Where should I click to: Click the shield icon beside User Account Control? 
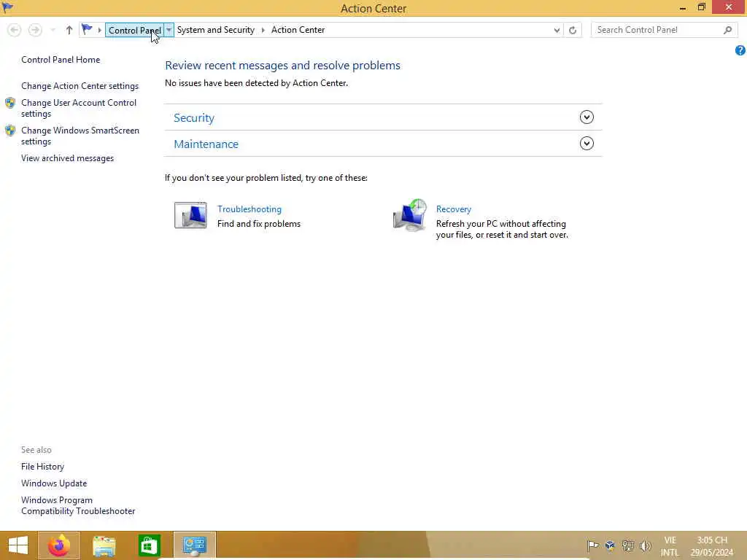[10, 103]
